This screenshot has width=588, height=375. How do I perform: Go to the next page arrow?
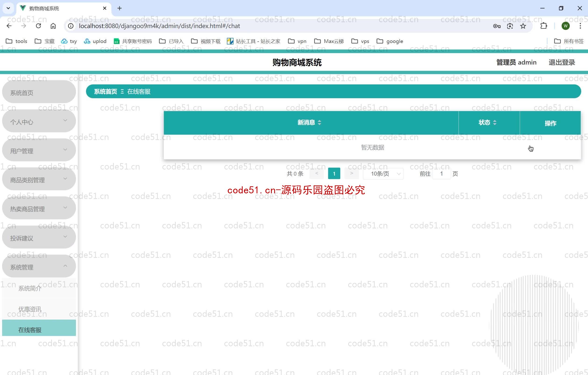352,174
